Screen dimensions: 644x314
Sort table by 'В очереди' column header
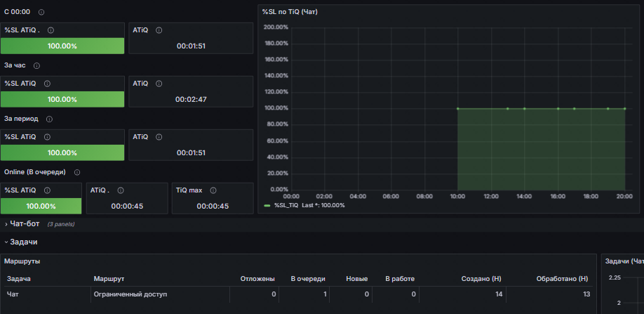tap(308, 279)
